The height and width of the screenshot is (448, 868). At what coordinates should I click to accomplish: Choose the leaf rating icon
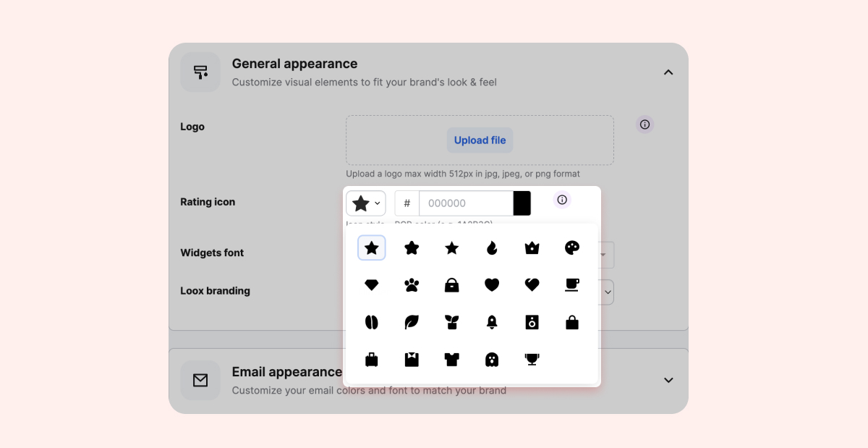click(412, 322)
